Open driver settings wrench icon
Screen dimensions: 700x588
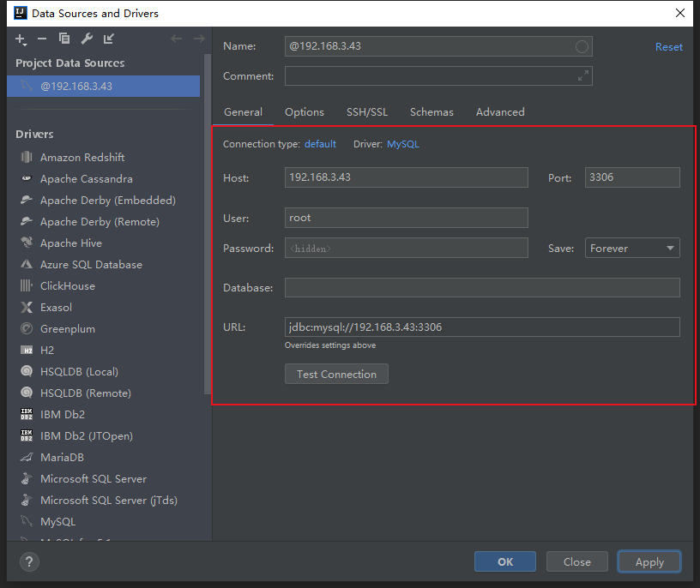87,39
